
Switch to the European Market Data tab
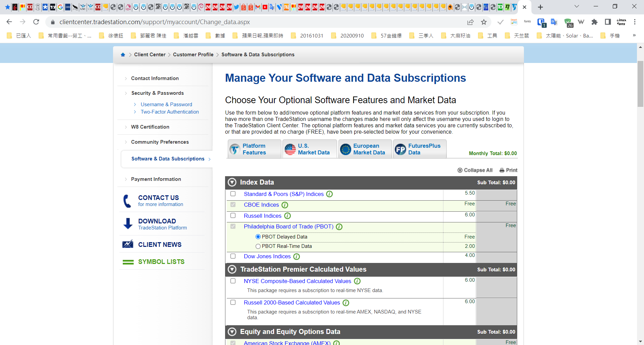coord(365,149)
